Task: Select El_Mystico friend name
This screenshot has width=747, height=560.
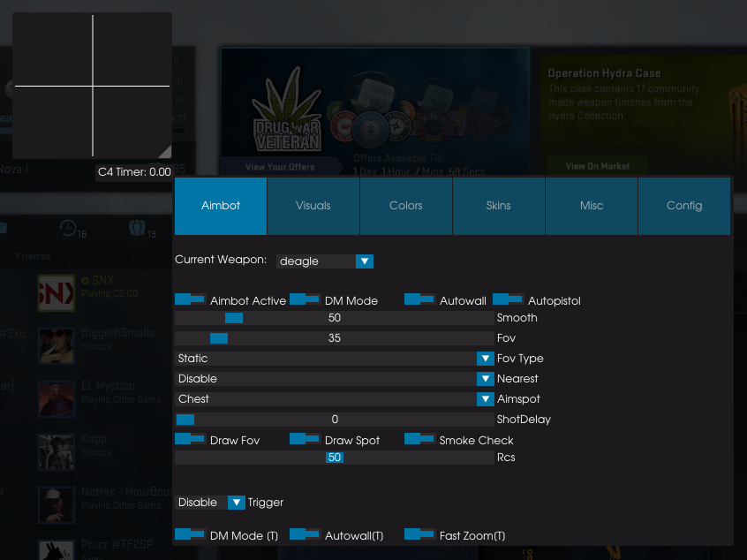Action: tap(108, 386)
